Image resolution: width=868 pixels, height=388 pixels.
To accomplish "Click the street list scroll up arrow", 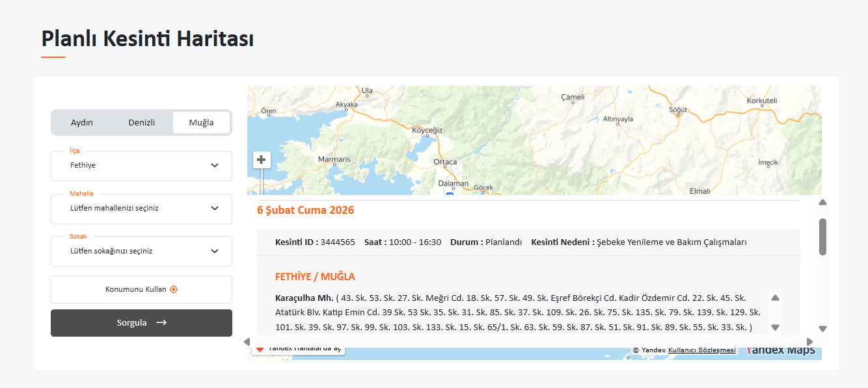I will pyautogui.click(x=775, y=298).
